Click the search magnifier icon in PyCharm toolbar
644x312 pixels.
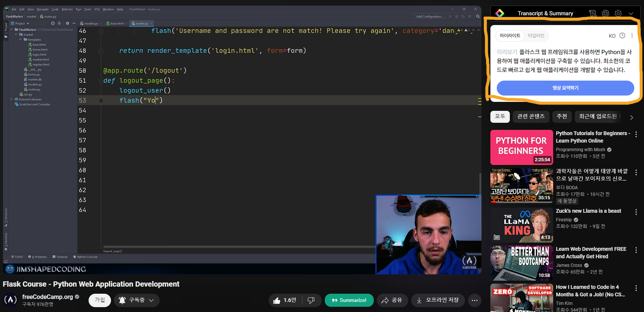click(x=478, y=16)
